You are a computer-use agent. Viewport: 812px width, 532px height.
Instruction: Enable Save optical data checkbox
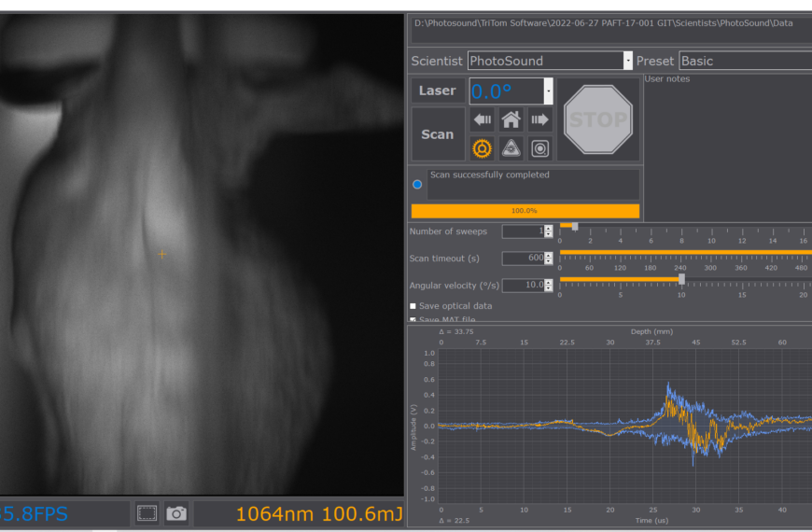pyautogui.click(x=413, y=306)
